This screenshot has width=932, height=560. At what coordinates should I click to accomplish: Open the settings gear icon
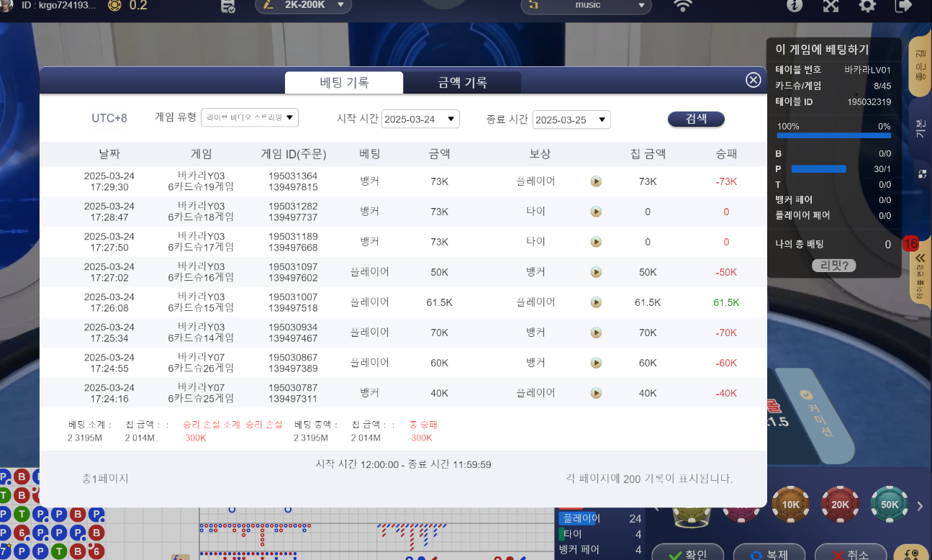pos(867,6)
